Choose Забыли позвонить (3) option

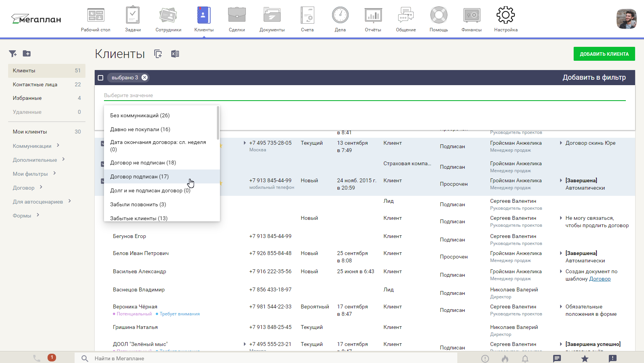(x=162, y=204)
